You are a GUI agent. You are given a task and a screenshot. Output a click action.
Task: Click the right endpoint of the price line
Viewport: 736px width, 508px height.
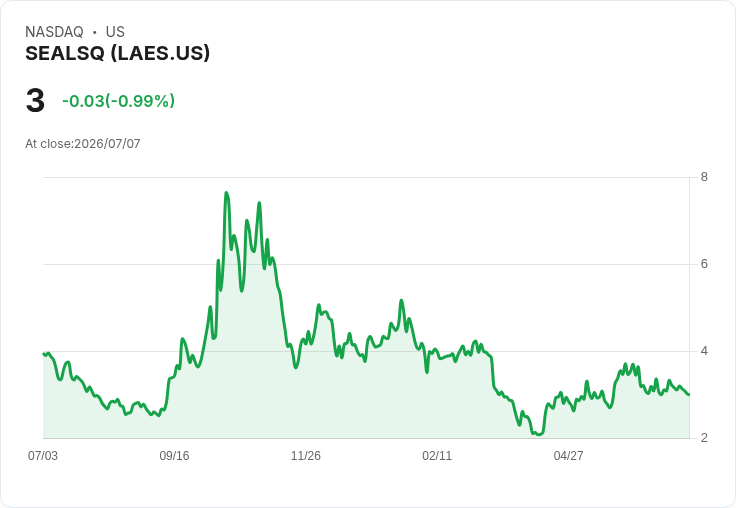[689, 394]
